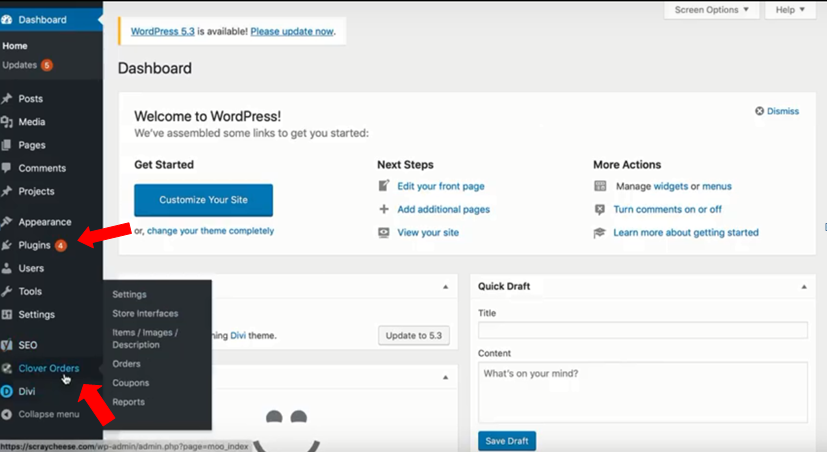
Task: Collapse the panel containing Update to 5.3
Action: pos(446,286)
